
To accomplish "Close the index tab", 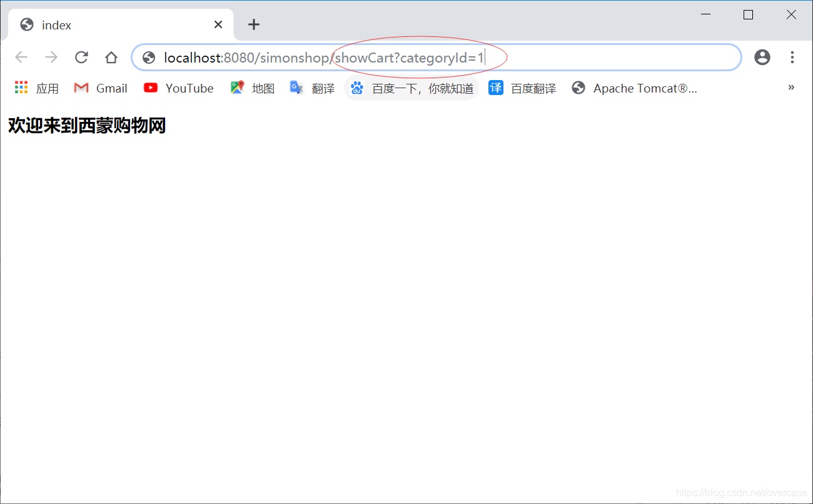I will [218, 25].
